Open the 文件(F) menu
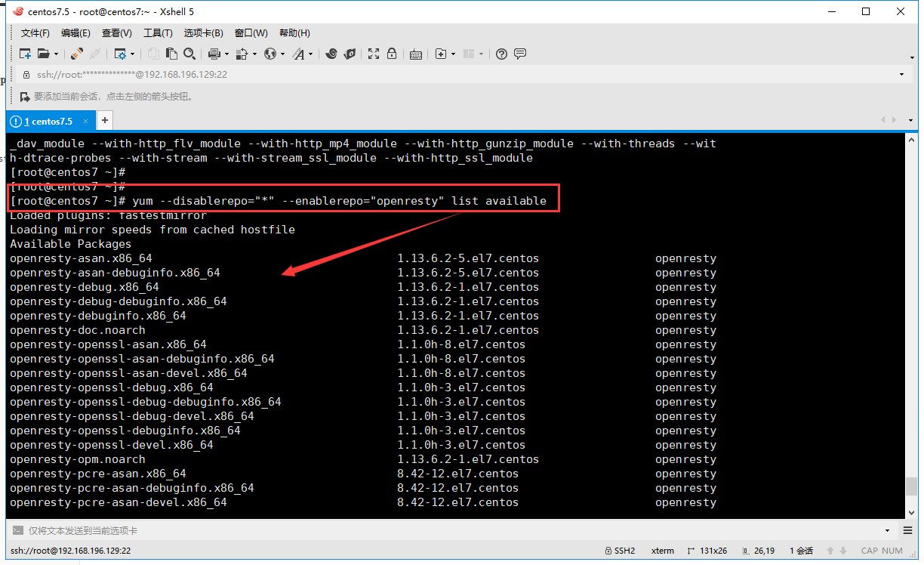This screenshot has height=565, width=924. tap(35, 33)
